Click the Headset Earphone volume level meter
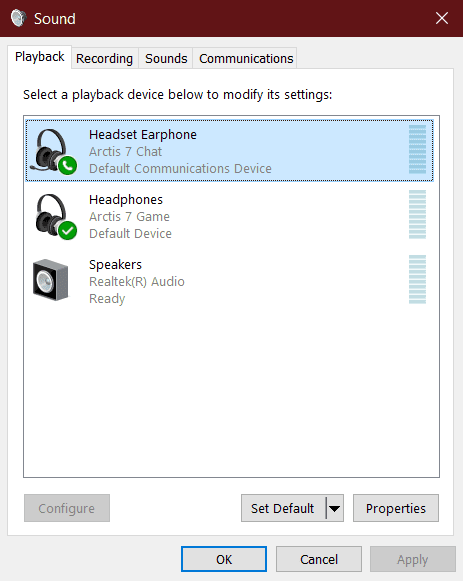This screenshot has width=463, height=581. (417, 150)
